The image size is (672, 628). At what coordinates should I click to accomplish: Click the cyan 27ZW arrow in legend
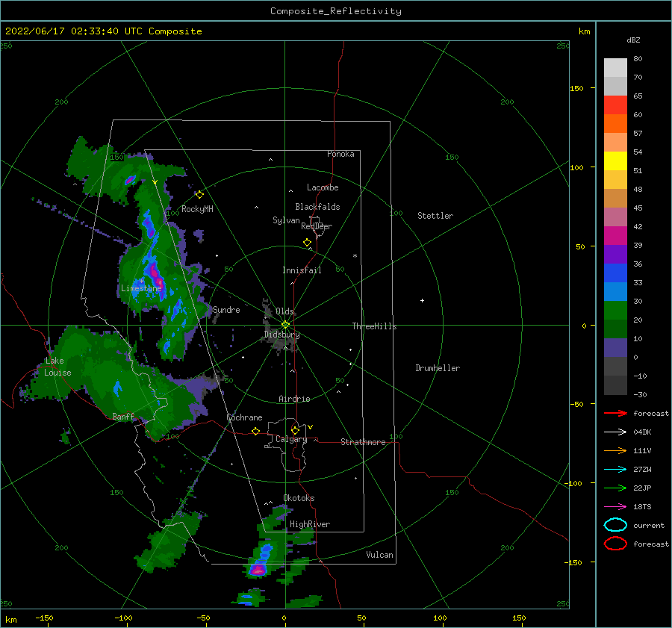pyautogui.click(x=615, y=470)
